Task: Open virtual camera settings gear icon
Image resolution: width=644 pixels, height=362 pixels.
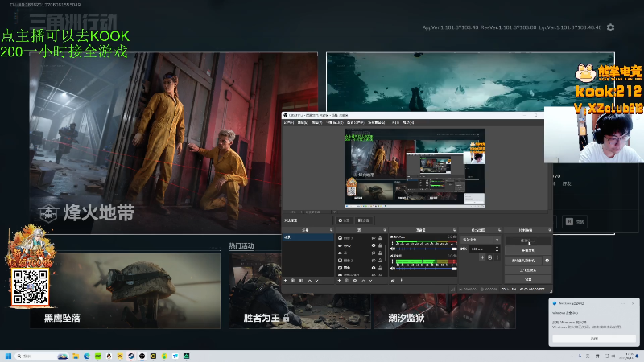Action: pyautogui.click(x=547, y=261)
